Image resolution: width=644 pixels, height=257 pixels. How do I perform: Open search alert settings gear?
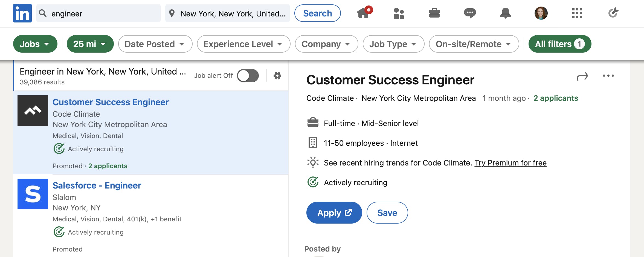(277, 76)
